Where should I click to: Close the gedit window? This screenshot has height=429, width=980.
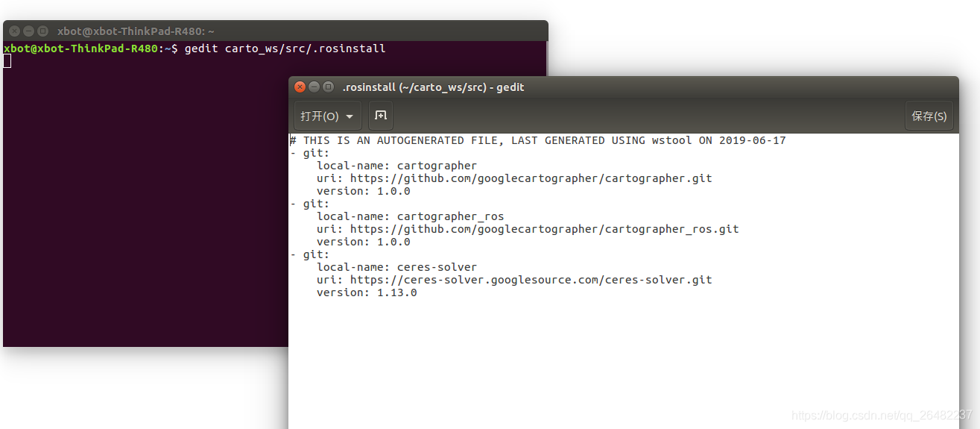(x=300, y=87)
